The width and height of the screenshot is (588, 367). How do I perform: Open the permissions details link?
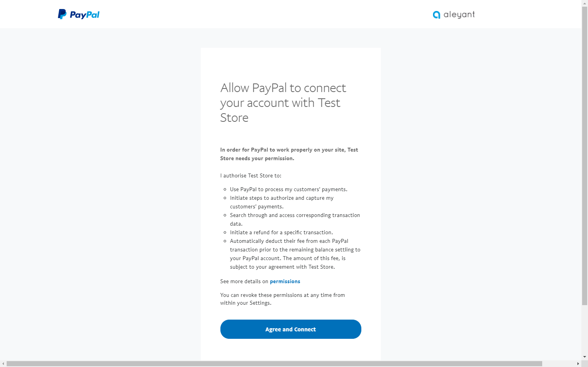coord(285,281)
